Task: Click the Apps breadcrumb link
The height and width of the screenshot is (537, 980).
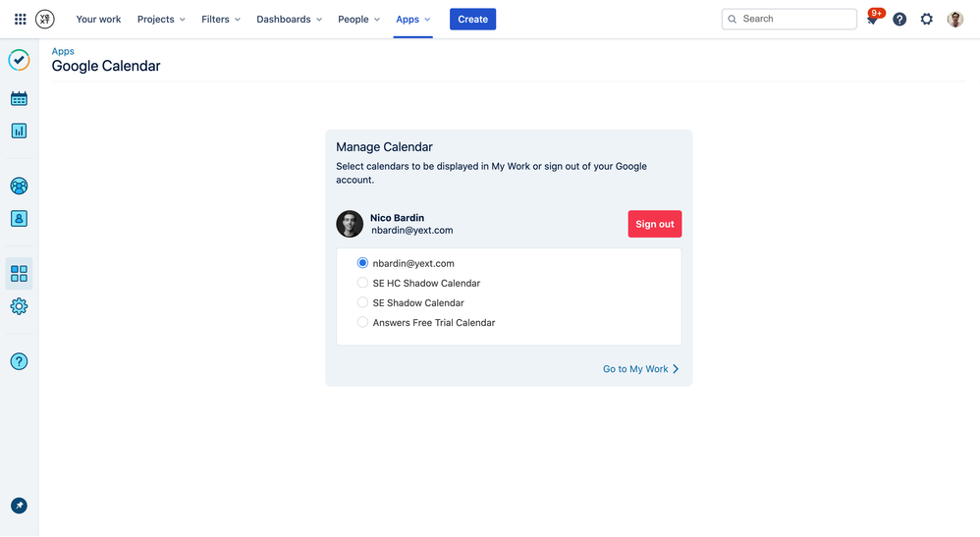Action: (63, 51)
